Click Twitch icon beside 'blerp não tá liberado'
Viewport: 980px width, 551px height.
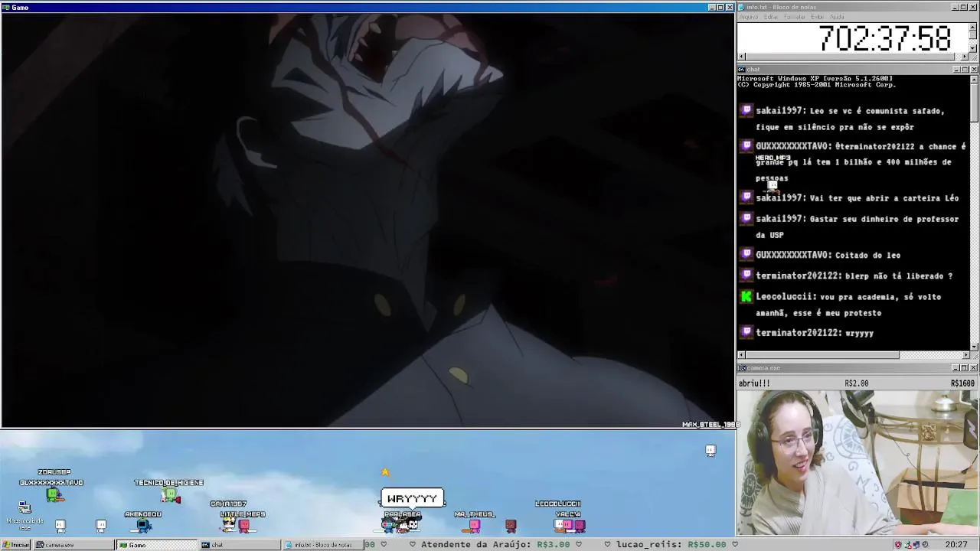(746, 275)
